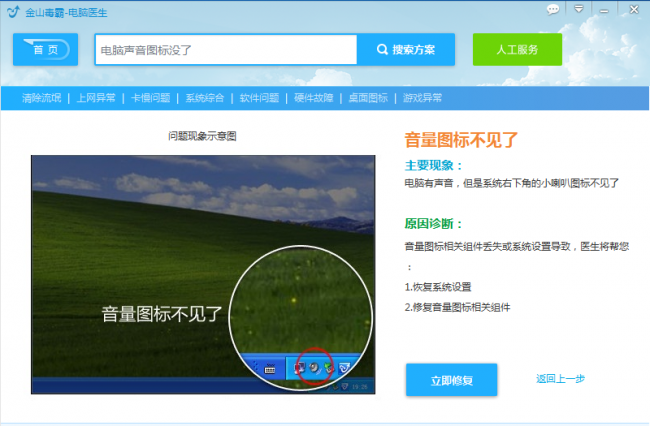The image size is (650, 426).
Task: Select the 软件问题 category
Action: (259, 98)
